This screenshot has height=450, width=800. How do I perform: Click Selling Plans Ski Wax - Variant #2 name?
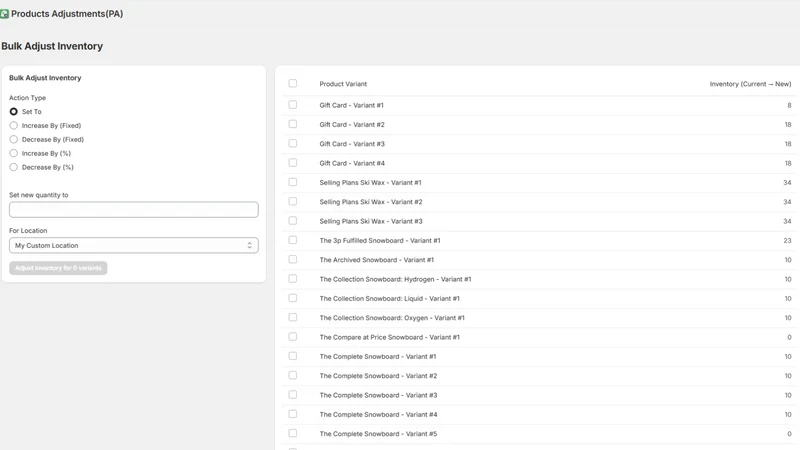(371, 202)
